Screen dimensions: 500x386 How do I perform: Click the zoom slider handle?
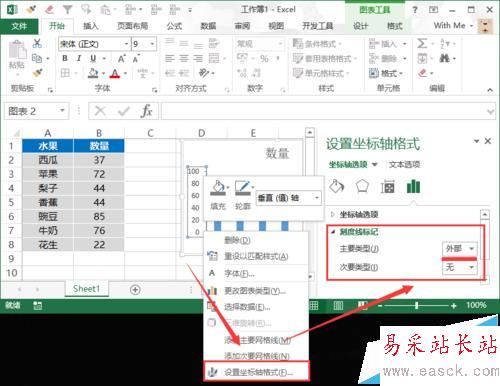click(416, 305)
